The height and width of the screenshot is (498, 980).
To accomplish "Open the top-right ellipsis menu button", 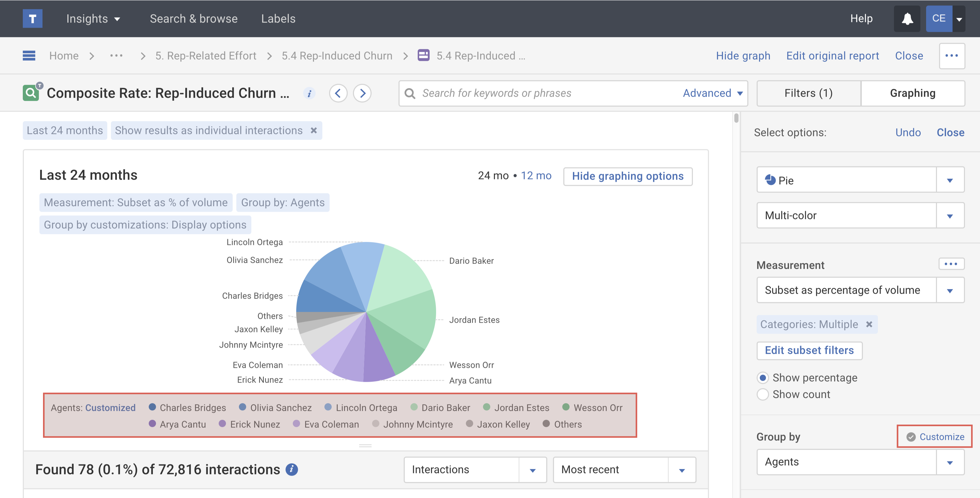I will (x=951, y=55).
